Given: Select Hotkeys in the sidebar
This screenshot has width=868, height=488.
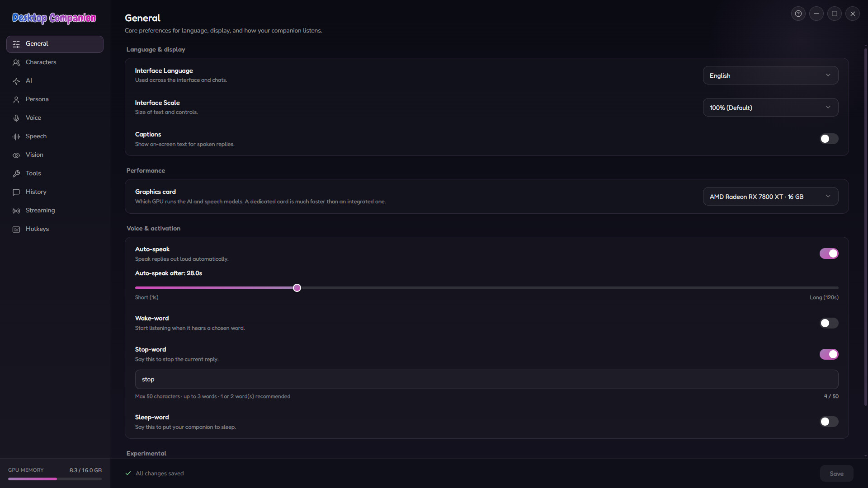Looking at the screenshot, I should 55,229.
